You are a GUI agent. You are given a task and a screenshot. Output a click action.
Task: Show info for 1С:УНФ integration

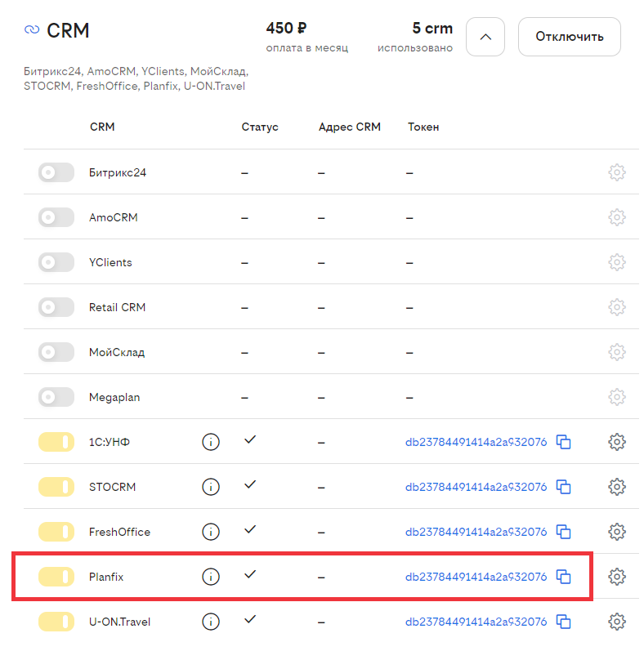point(211,442)
